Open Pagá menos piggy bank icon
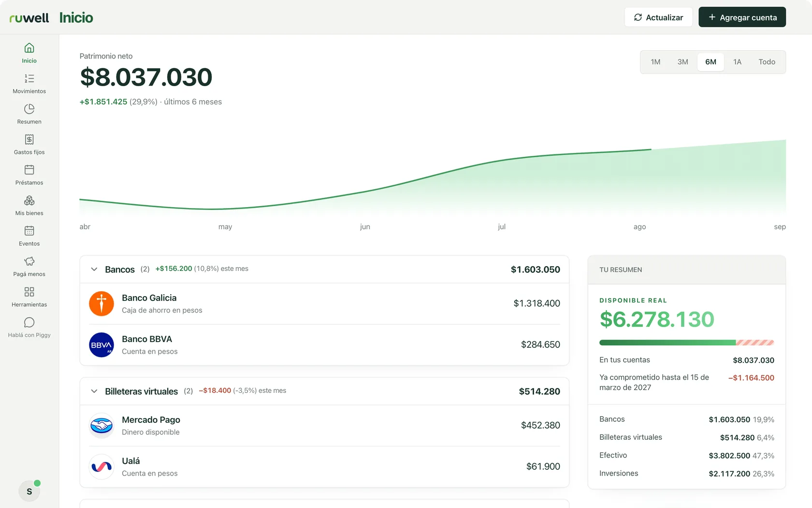 (29, 261)
